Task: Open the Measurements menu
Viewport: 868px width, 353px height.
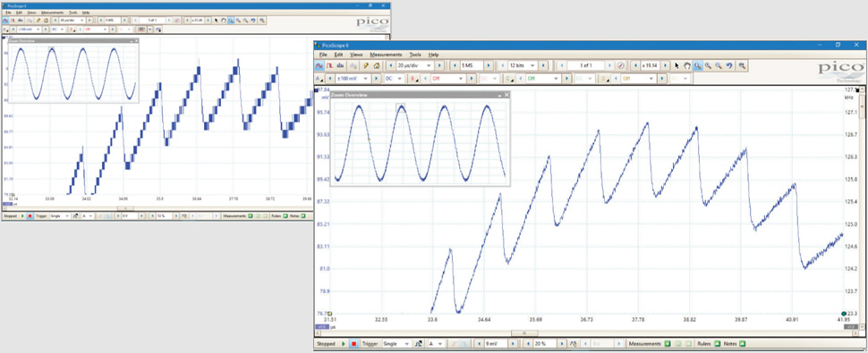Action: [x=386, y=55]
